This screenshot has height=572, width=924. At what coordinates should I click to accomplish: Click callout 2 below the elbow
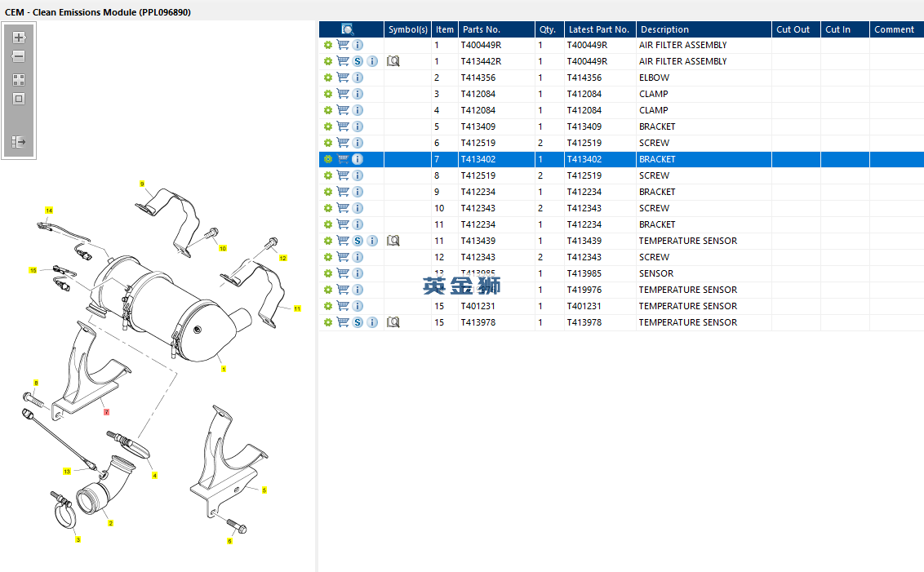tap(110, 523)
